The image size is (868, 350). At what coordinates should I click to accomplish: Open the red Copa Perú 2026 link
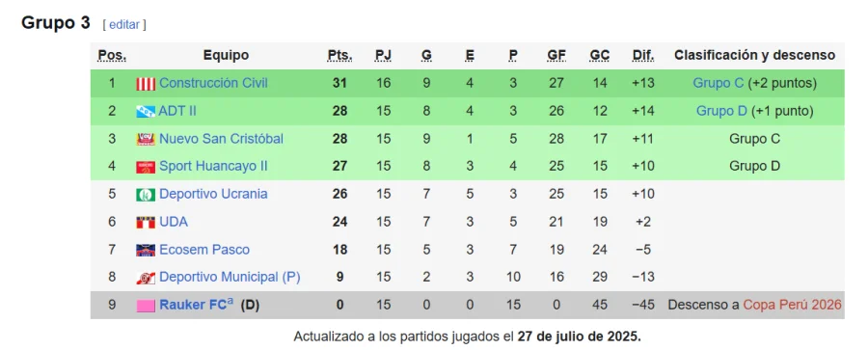coord(792,305)
